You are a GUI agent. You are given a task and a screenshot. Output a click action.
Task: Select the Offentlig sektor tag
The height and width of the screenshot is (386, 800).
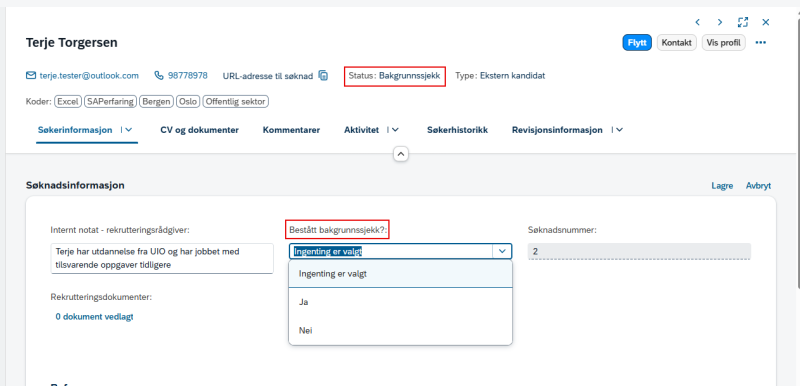click(x=236, y=101)
